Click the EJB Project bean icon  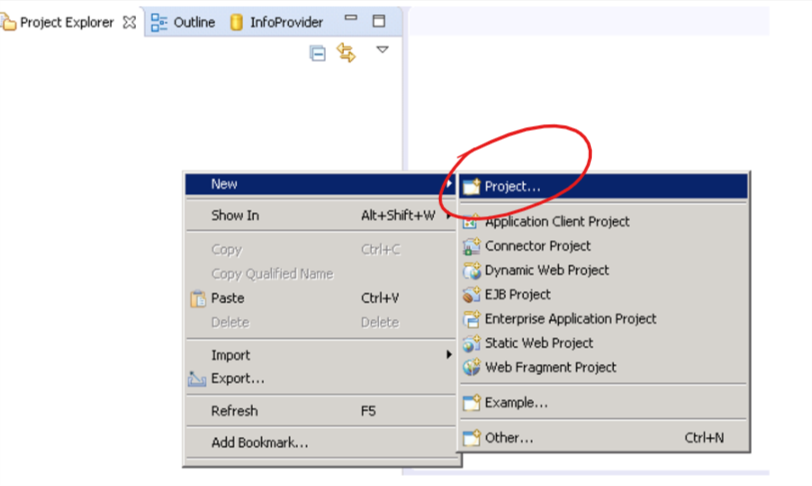coord(471,295)
